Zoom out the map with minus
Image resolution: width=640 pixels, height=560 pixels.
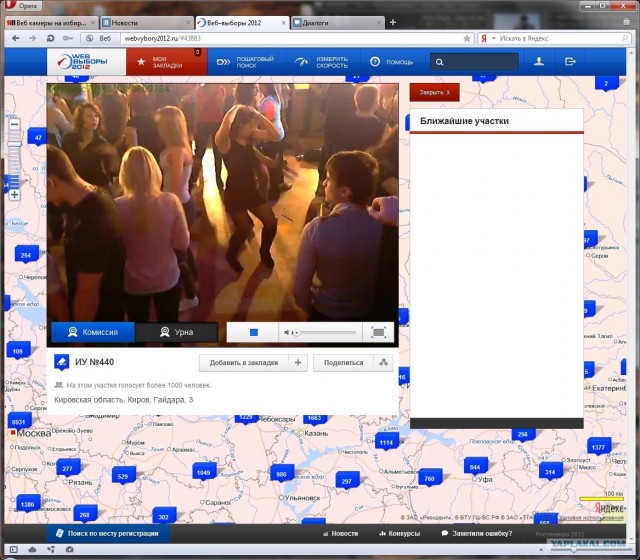click(14, 124)
